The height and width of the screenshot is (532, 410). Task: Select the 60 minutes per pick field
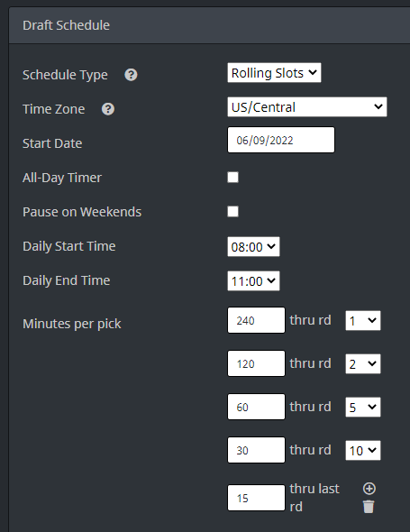pos(256,407)
